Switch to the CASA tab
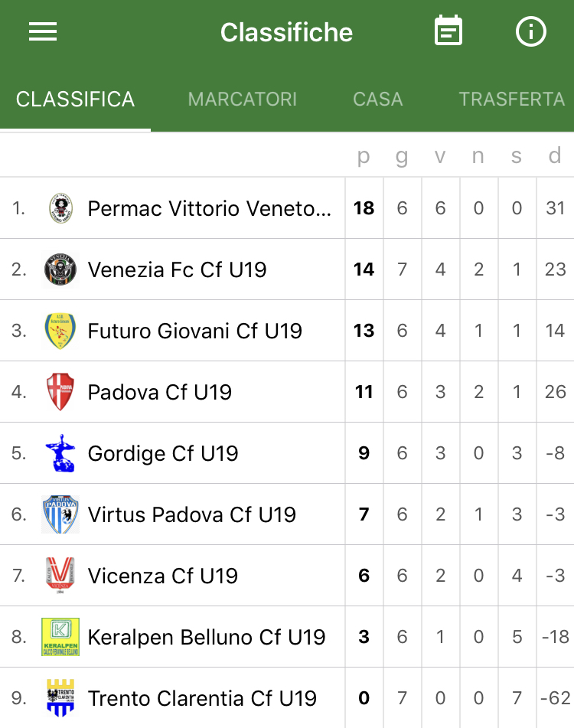Image resolution: width=574 pixels, height=728 pixels. click(378, 99)
